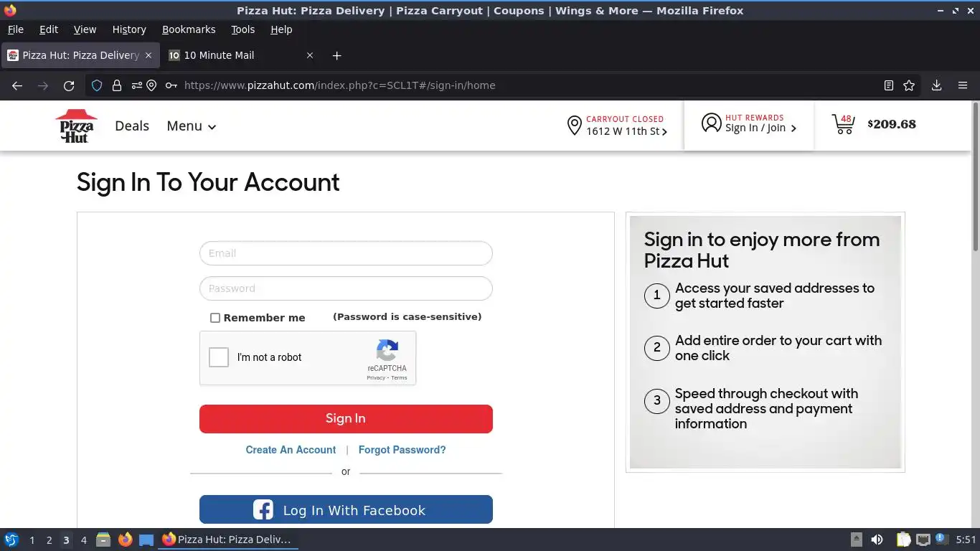Image resolution: width=980 pixels, height=551 pixels.
Task: Click the location permission icon in address bar
Action: 151,85
